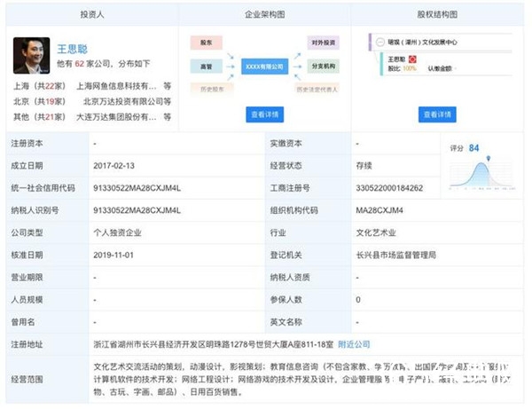
Task: Open 上海网鱼信息科技有… company entry
Action: pos(116,86)
